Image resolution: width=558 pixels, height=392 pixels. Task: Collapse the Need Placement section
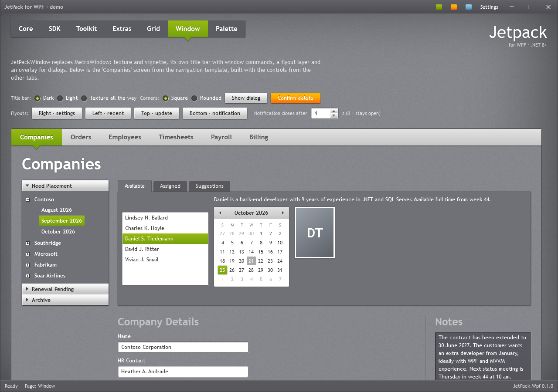click(x=65, y=186)
